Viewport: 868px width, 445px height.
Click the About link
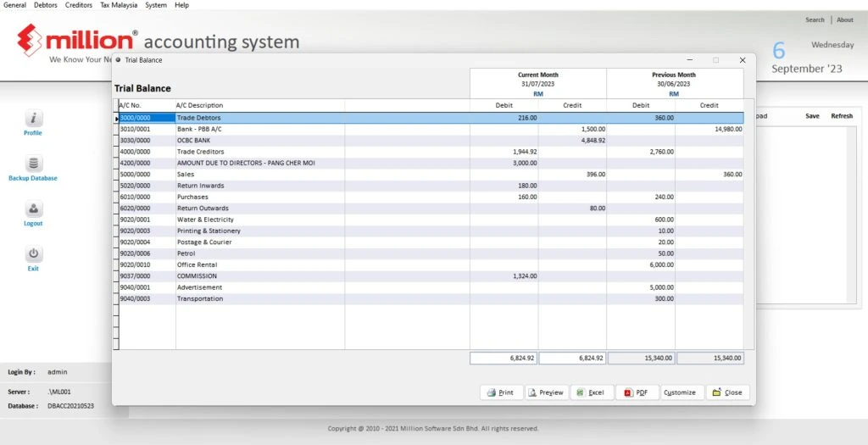pyautogui.click(x=845, y=20)
